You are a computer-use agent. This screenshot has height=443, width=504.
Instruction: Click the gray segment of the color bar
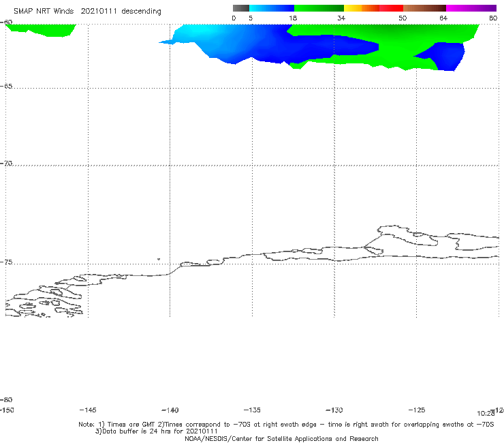click(241, 8)
